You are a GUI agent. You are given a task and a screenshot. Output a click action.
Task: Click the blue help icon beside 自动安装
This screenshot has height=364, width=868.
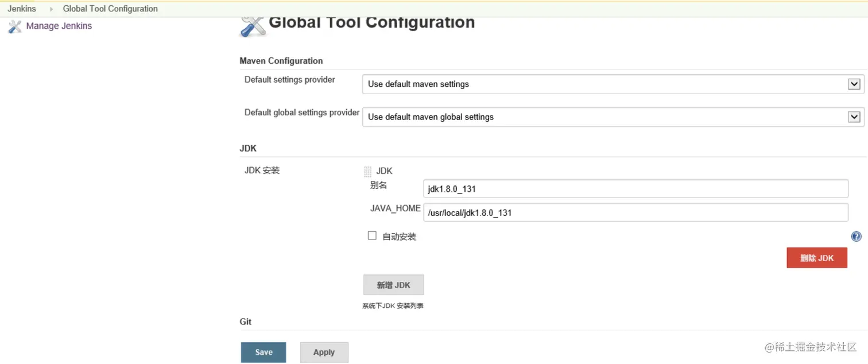click(856, 237)
